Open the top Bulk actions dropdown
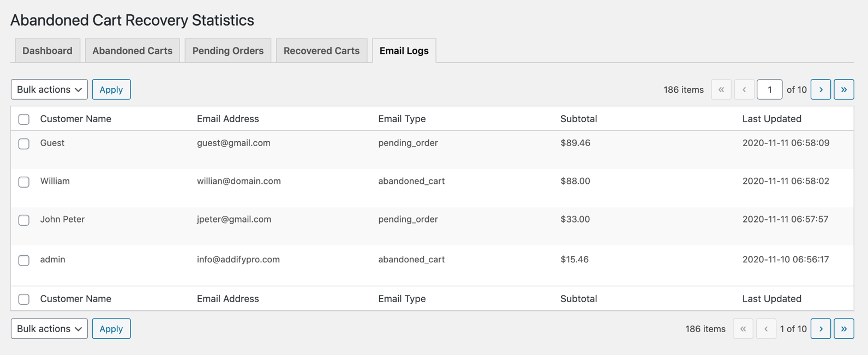Viewport: 868px width, 355px height. pos(49,89)
